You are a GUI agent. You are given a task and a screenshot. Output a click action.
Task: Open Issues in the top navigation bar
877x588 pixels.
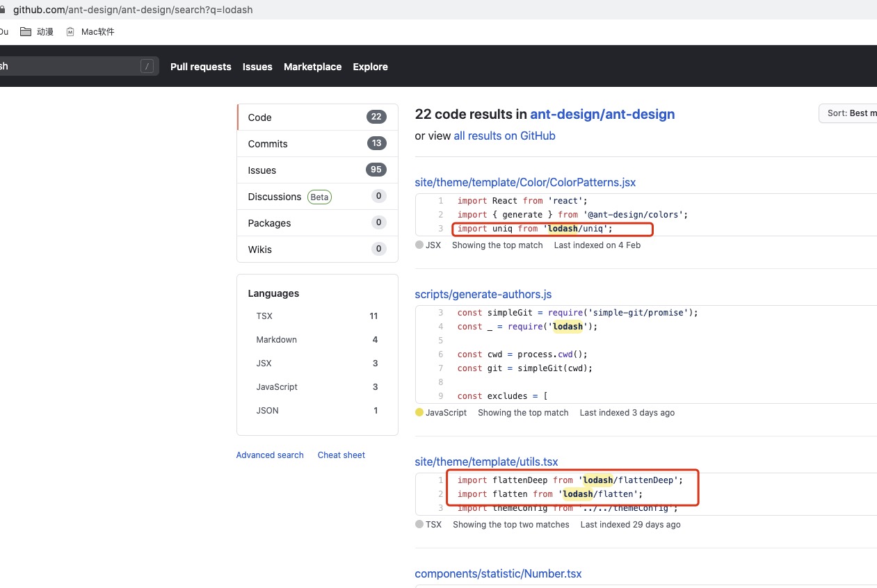(x=257, y=67)
